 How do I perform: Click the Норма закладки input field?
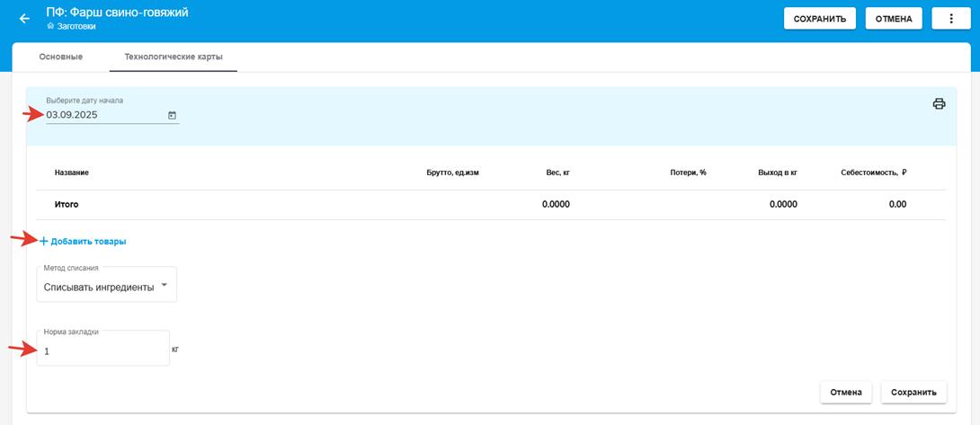point(102,351)
